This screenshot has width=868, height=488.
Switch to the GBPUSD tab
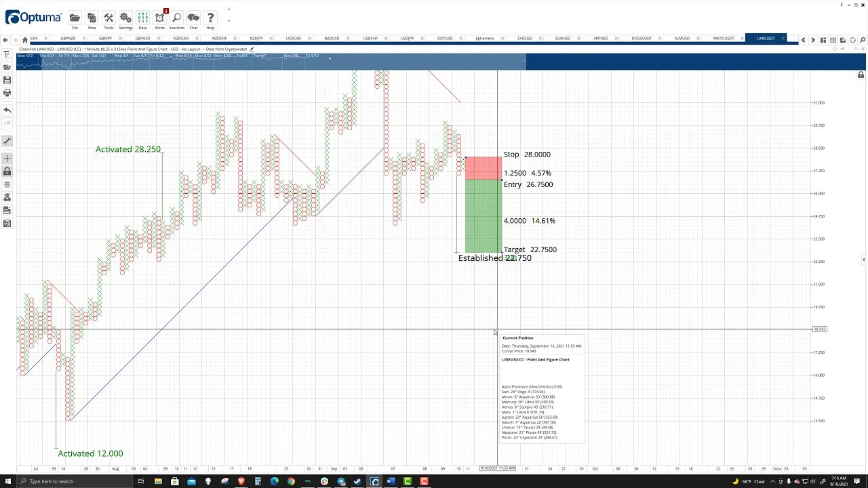142,39
